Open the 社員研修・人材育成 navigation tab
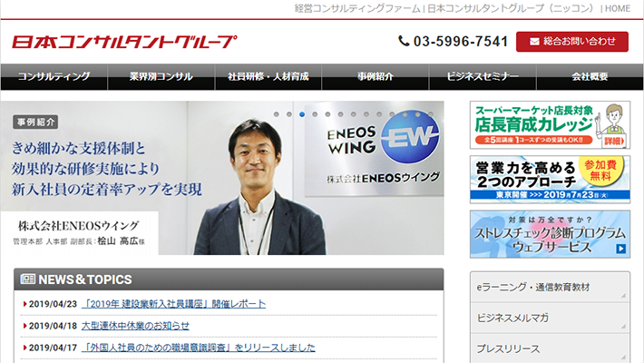 [x=268, y=76]
